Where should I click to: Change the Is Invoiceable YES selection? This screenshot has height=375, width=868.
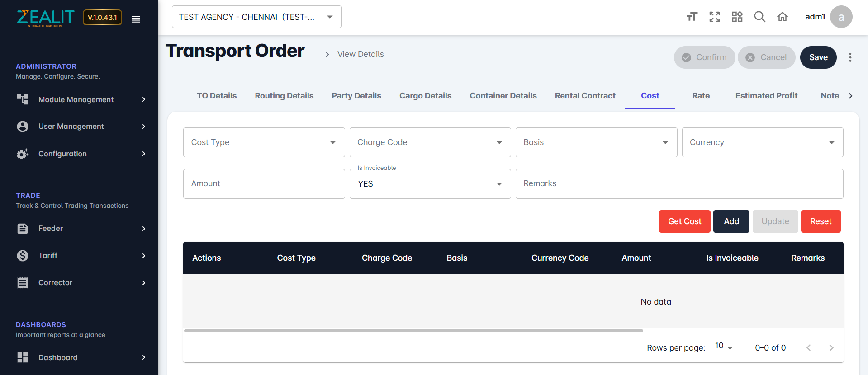pos(430,184)
